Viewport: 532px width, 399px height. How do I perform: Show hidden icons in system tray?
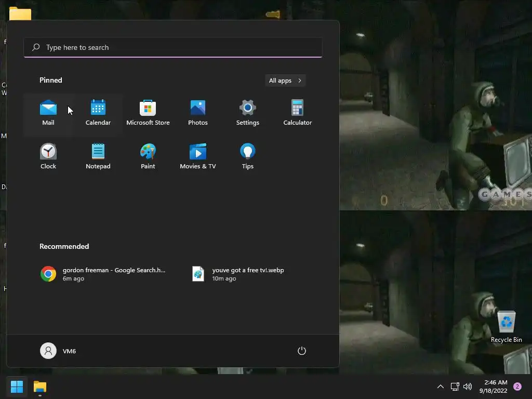pyautogui.click(x=441, y=387)
